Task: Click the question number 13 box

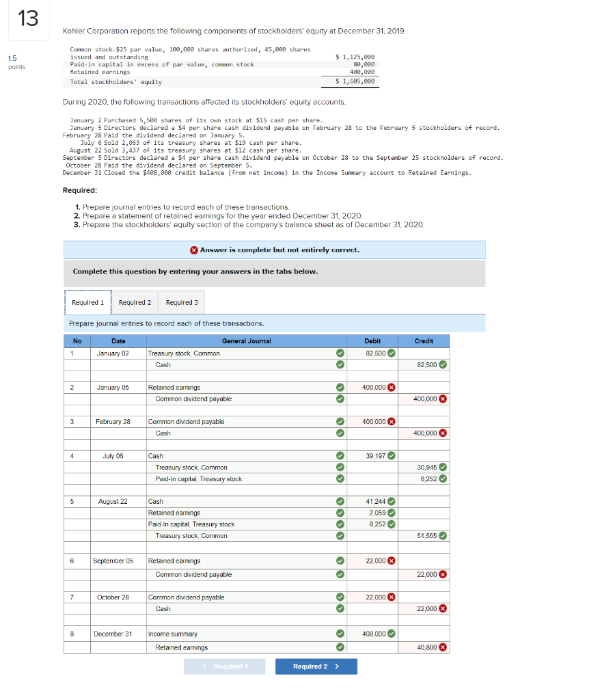Action: (28, 19)
